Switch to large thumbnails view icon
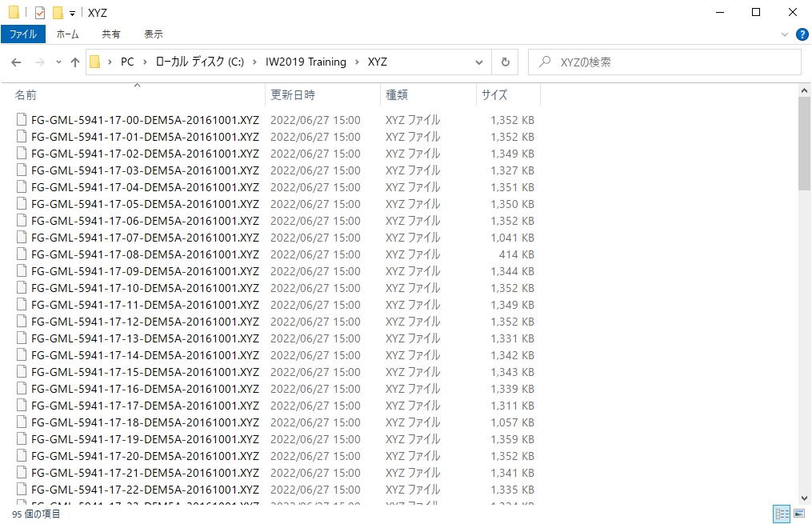The image size is (812, 524). point(799,514)
